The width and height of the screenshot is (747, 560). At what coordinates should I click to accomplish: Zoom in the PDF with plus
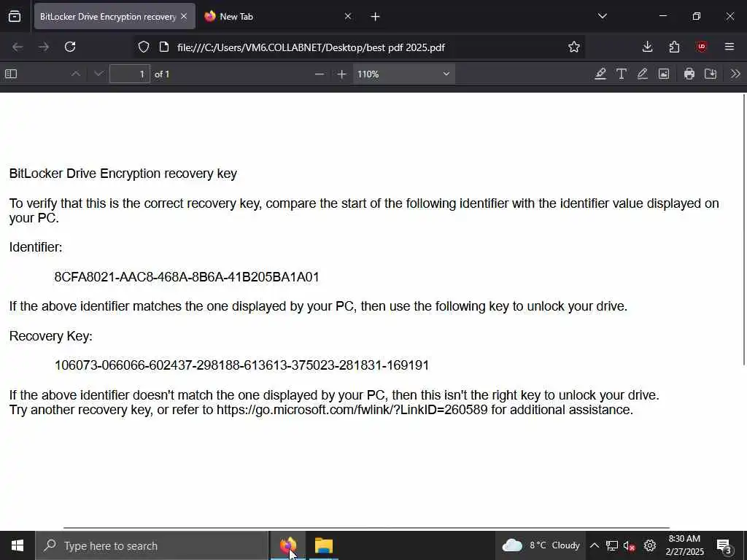(x=341, y=74)
